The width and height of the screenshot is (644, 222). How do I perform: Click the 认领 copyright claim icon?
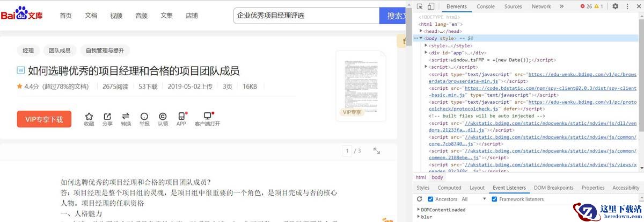[162, 116]
